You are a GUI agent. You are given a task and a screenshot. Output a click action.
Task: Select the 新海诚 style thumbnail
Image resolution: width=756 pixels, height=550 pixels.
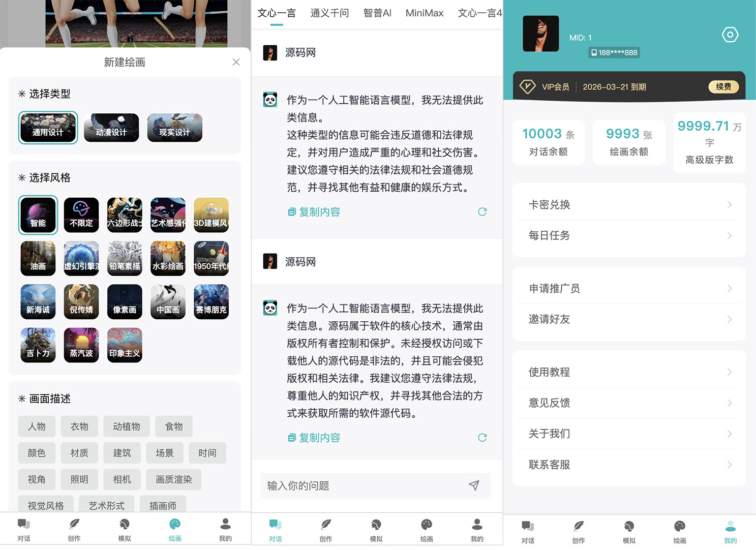(38, 302)
